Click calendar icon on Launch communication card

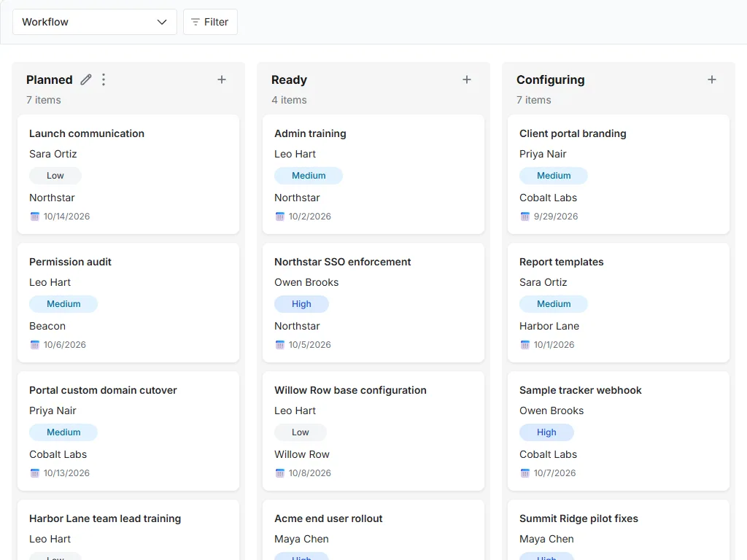click(x=35, y=217)
